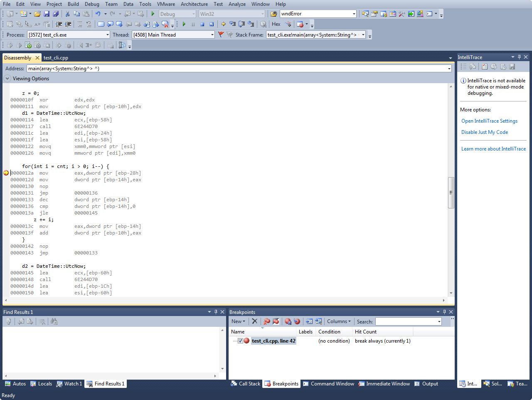Click Enable or Disable All Breakpoints icon
This screenshot has height=400, width=532.
coord(276,321)
